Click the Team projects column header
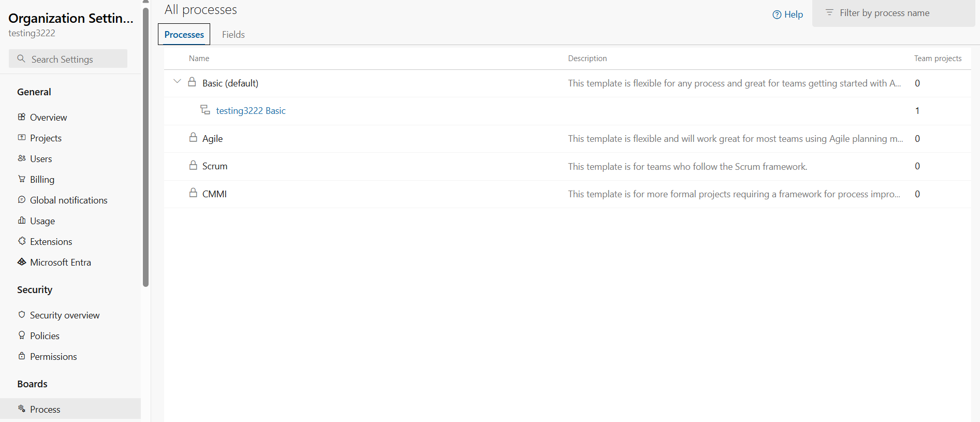Image resolution: width=980 pixels, height=422 pixels. click(x=938, y=59)
